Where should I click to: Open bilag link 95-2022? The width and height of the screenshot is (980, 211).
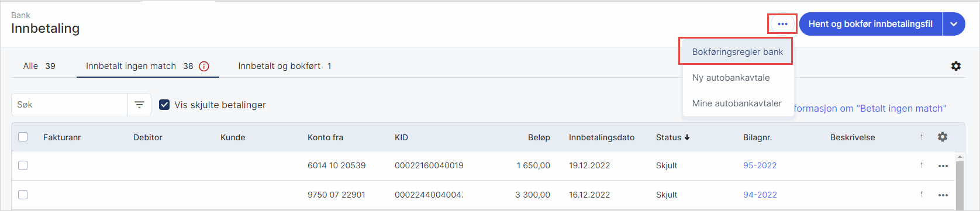click(760, 165)
